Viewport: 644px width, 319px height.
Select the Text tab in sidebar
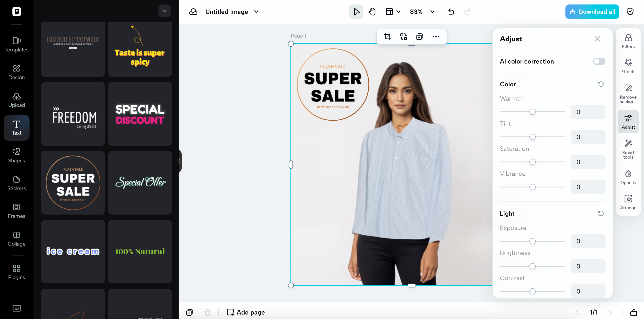coord(17,128)
